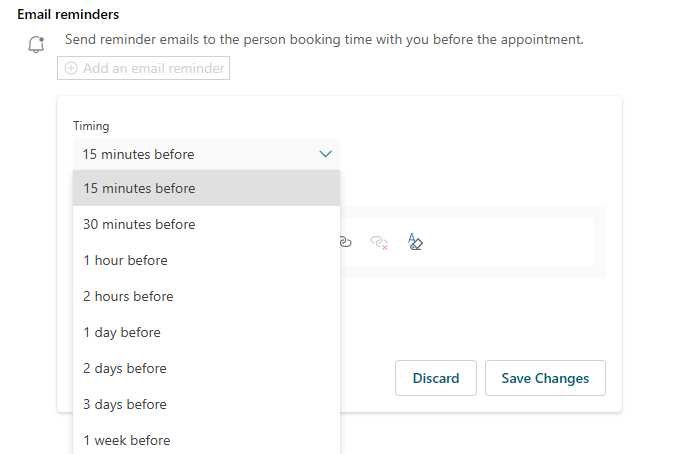Viewport: 682px width, 454px height.
Task: Click the email reminder bell icon
Action: point(37,44)
